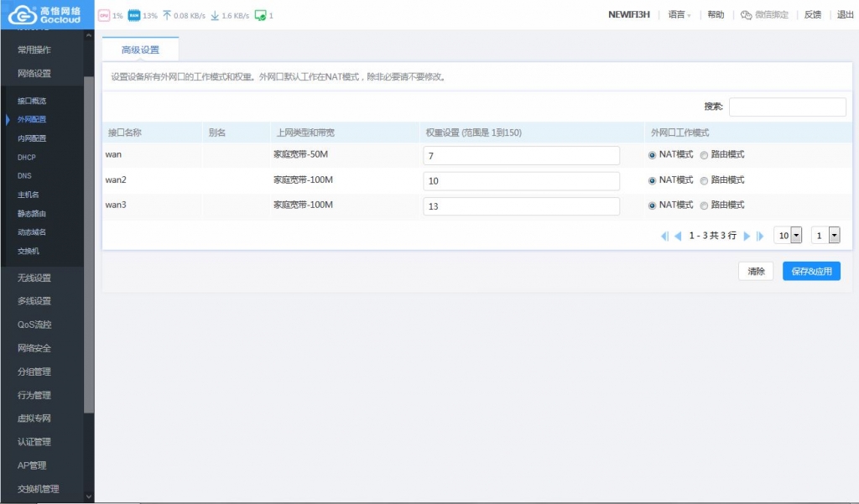Open the rows-per-page dropdown showing 10
Image resolution: width=859 pixels, height=504 pixels.
point(789,236)
